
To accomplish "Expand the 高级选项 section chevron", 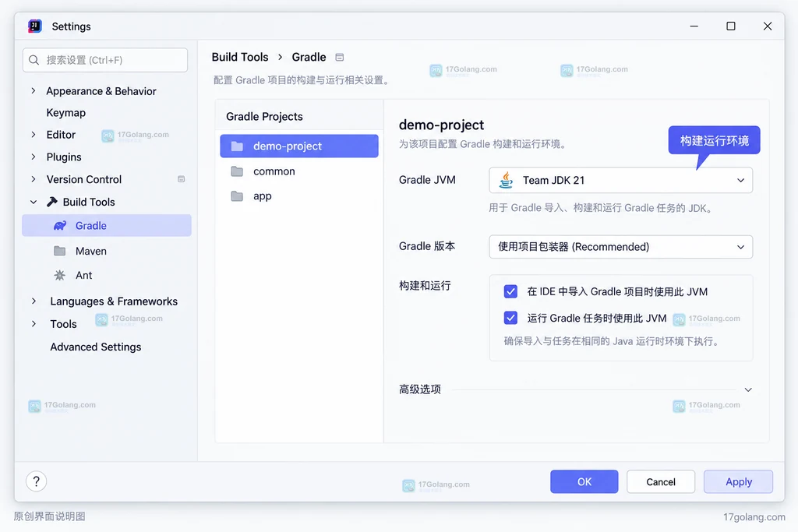I will tap(748, 389).
